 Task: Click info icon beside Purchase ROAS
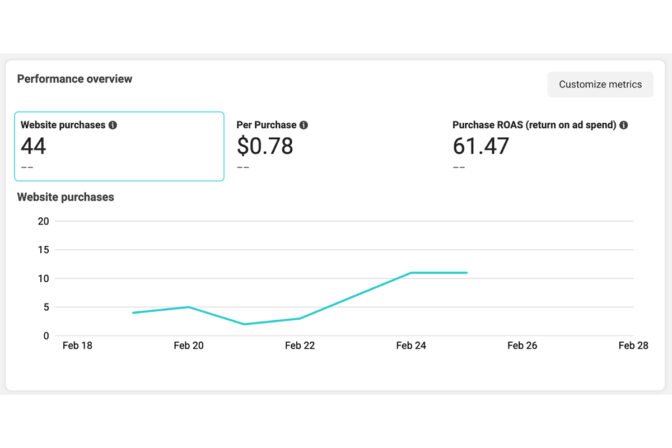click(x=624, y=125)
